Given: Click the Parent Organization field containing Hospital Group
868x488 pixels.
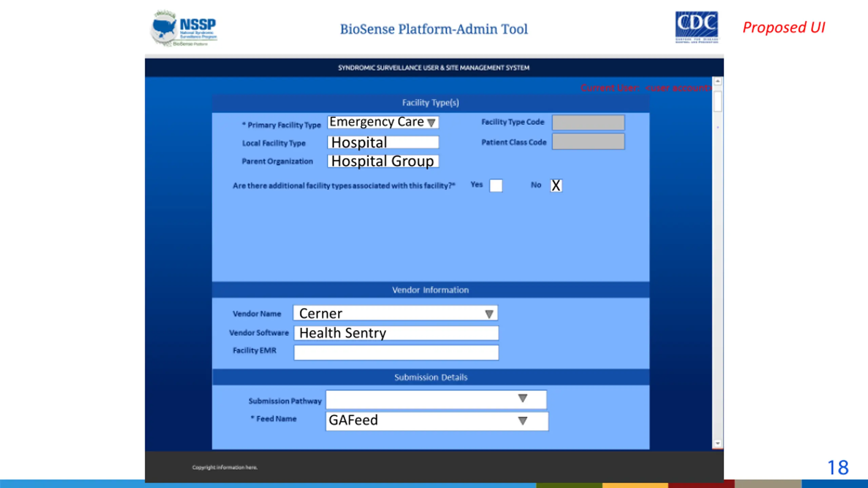Looking at the screenshot, I should [383, 161].
